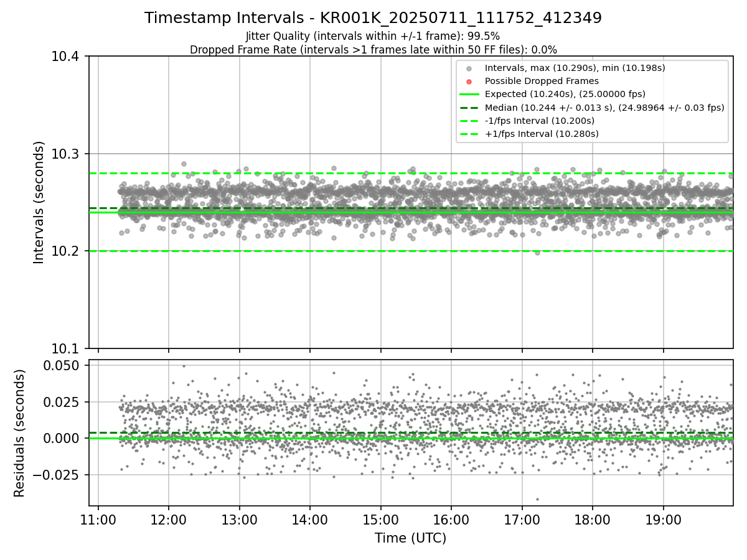
Task: Click the gray dot marker beside 'Intervals' legend entry
Action: [469, 68]
